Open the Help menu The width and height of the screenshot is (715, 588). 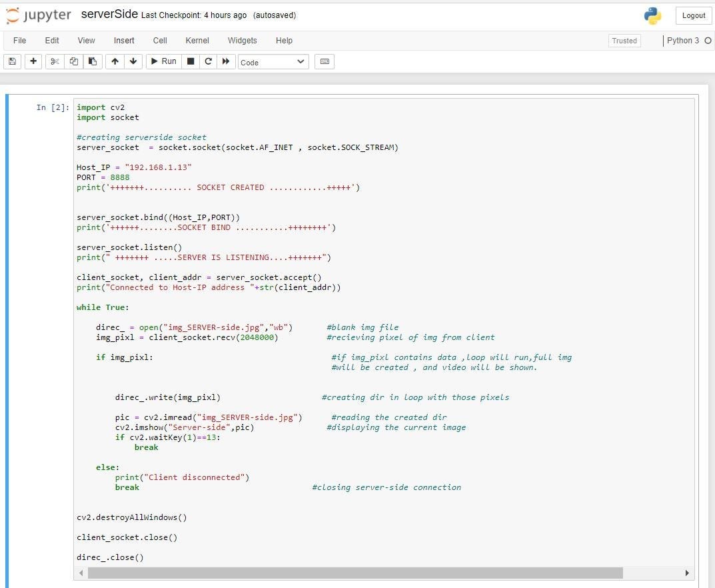[x=284, y=41]
